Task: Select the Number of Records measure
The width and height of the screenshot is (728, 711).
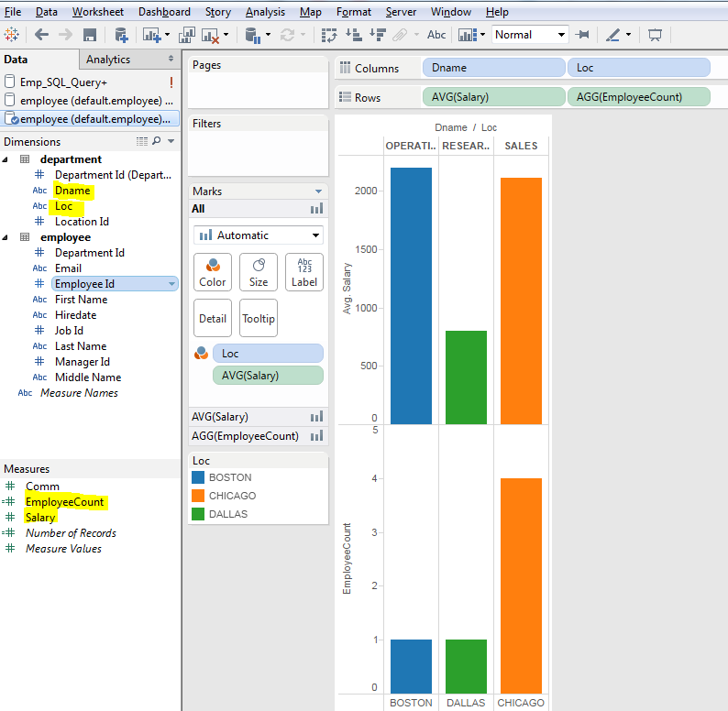Action: tap(71, 533)
